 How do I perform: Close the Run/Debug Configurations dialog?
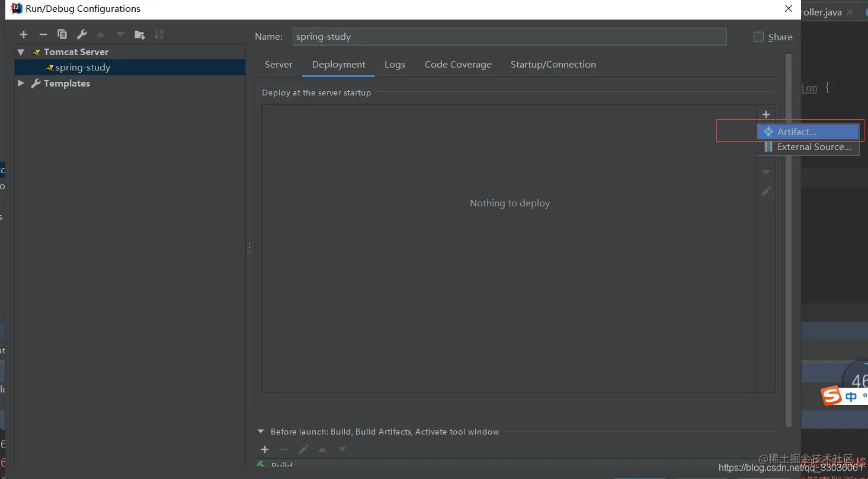click(x=789, y=9)
